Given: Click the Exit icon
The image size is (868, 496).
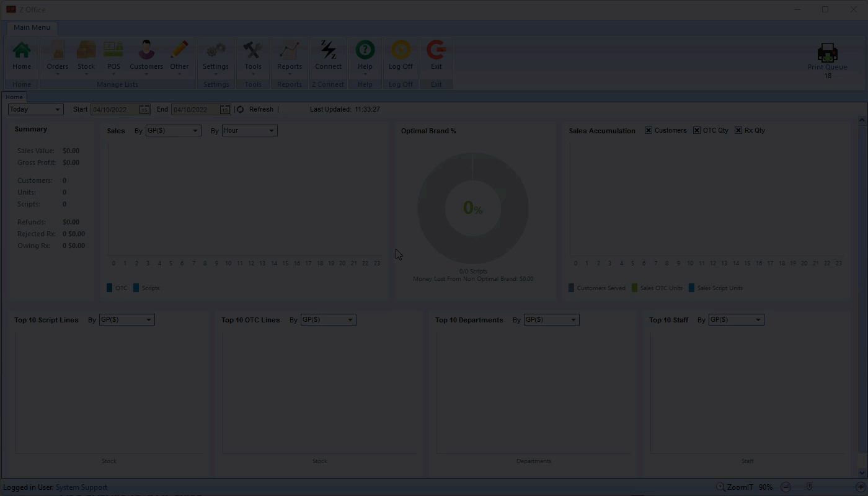Looking at the screenshot, I should point(436,50).
